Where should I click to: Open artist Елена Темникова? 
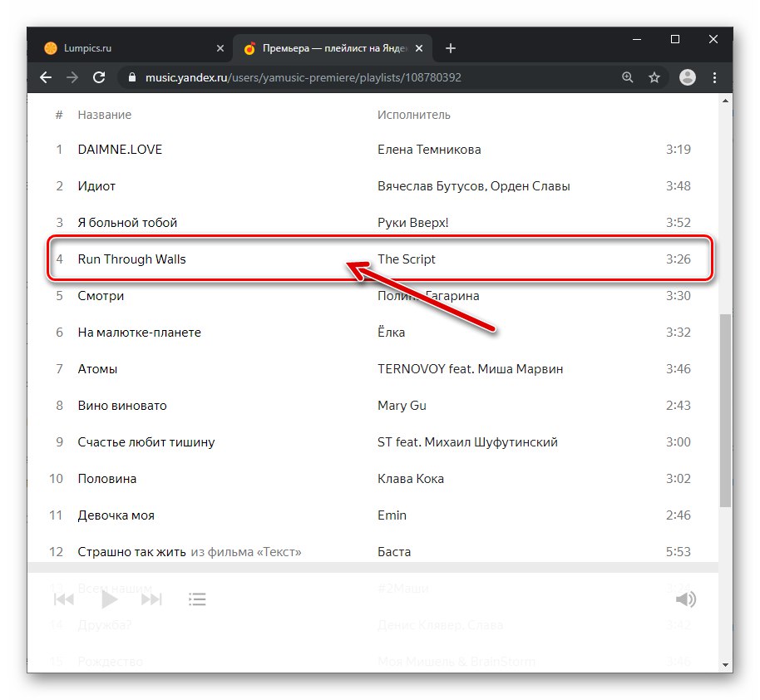pos(429,150)
